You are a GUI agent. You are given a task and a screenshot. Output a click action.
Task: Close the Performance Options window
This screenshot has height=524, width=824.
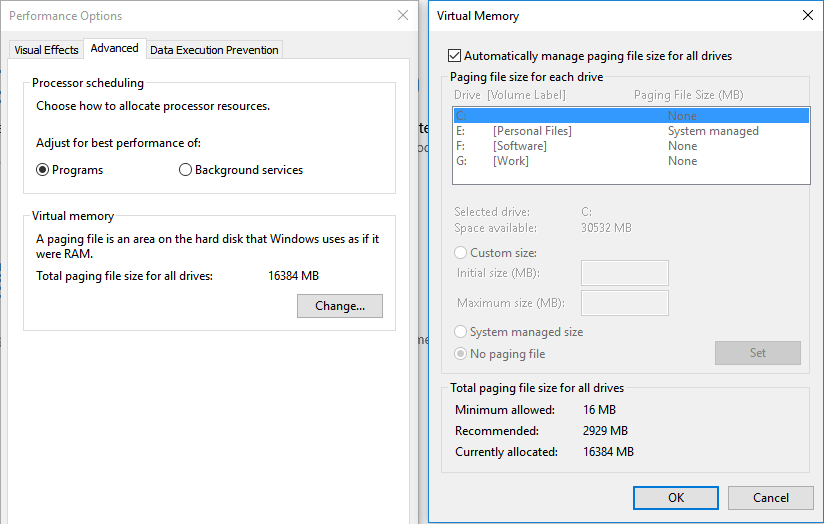point(402,16)
